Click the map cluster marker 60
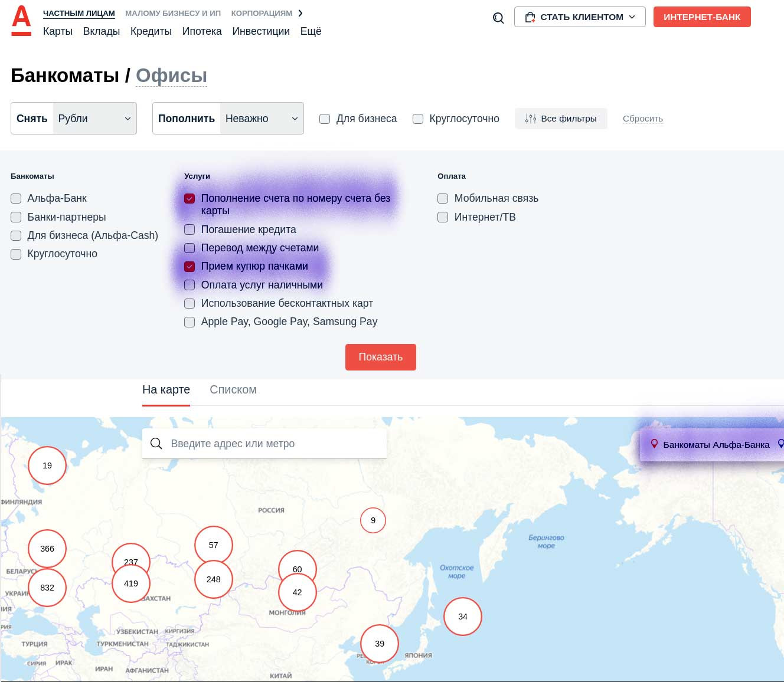784x682 pixels. pos(298,562)
